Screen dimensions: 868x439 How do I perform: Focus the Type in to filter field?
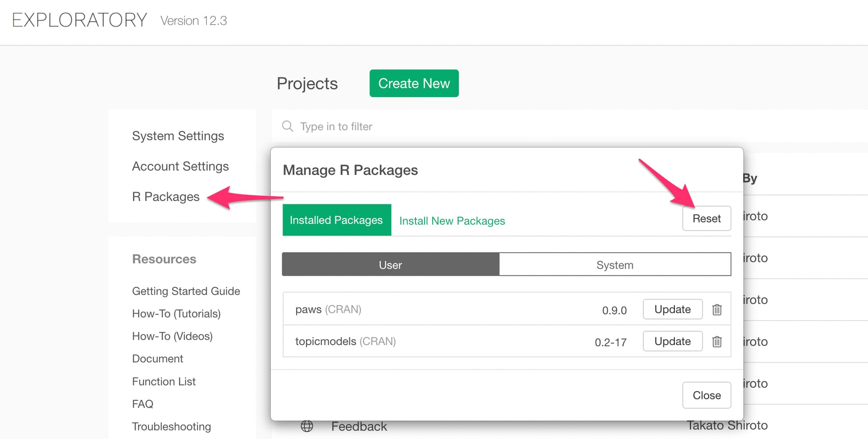coord(570,126)
